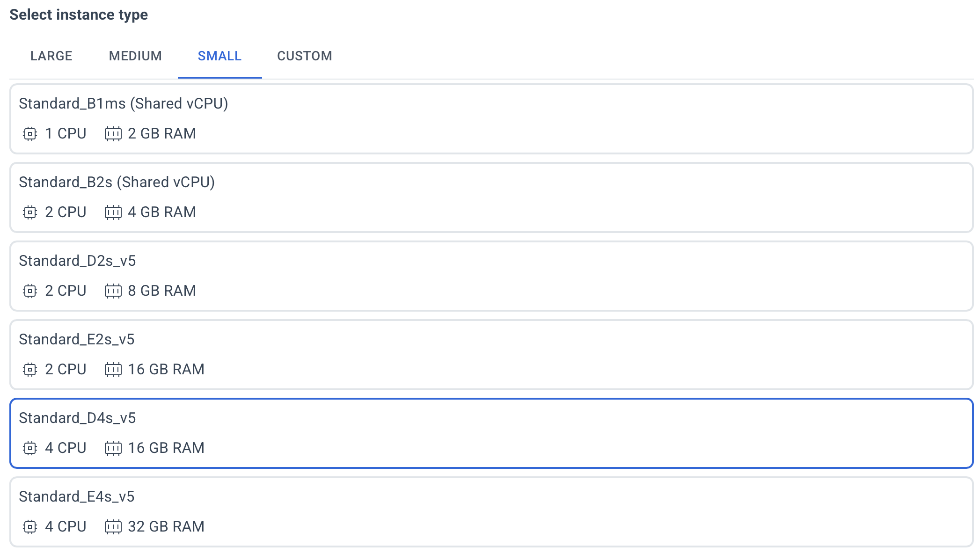Click the selected Standard_D4s_v5 card
980x554 pixels.
point(491,433)
